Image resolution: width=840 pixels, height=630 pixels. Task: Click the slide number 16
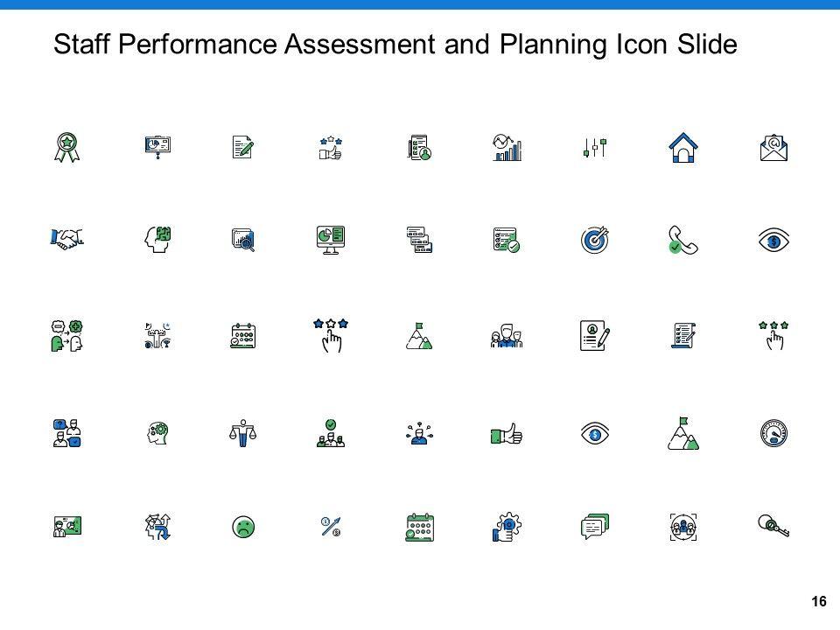click(x=819, y=601)
